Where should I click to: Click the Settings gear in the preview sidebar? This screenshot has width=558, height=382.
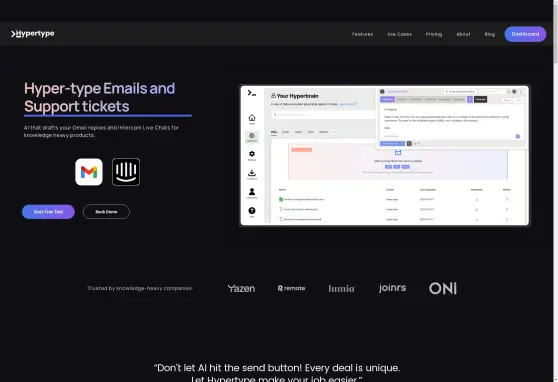(252, 155)
